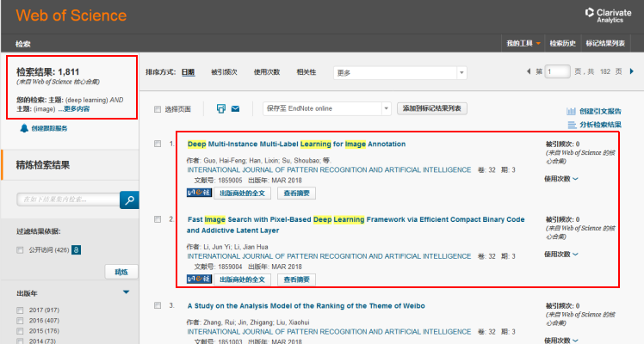Open 检索 in the navigation bar

point(23,44)
